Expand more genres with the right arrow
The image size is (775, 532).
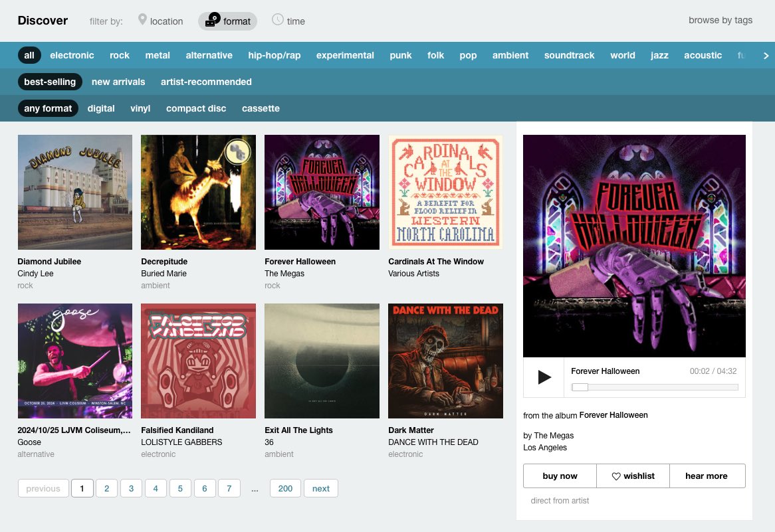pos(766,55)
